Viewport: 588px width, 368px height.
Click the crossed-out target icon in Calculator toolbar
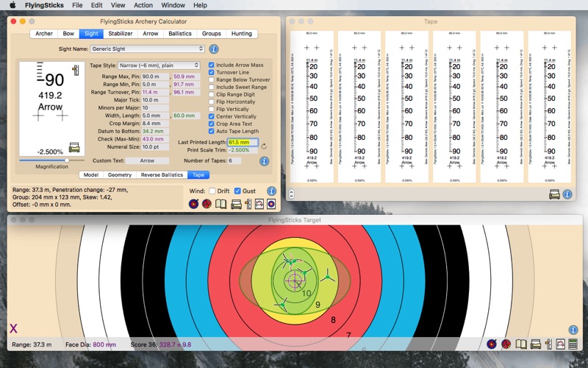pos(207,204)
